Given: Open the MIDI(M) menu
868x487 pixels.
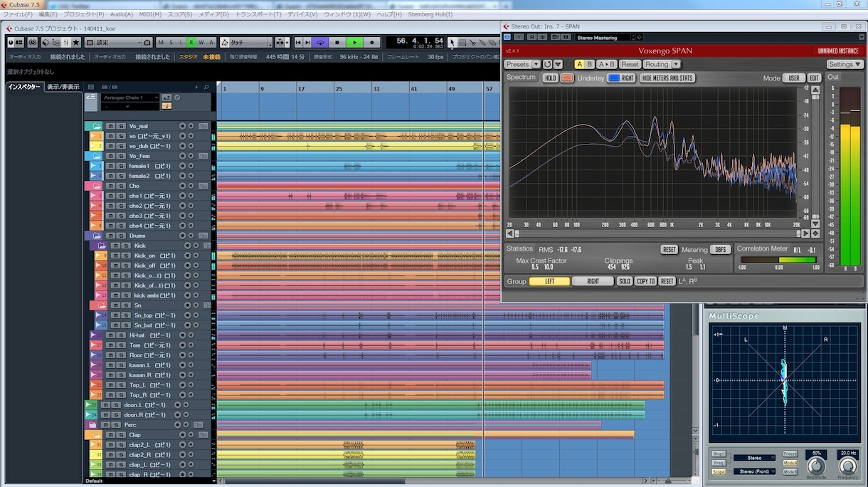Looking at the screenshot, I should coord(149,14).
